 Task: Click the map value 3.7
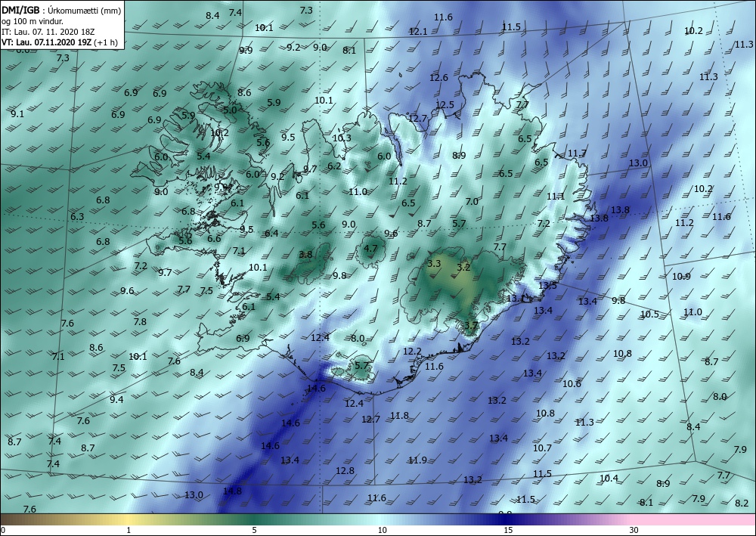pos(470,325)
